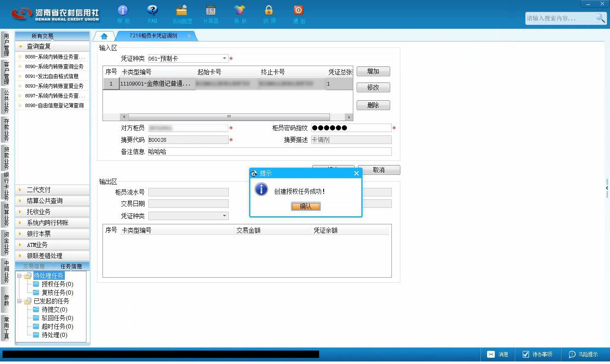Click 确认 in the prompt dialog
Viewport: 610px width, 364px height.
[x=305, y=206]
